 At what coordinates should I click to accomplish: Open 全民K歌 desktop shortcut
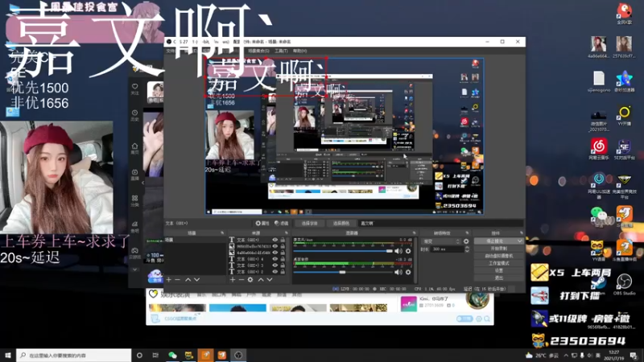(624, 14)
